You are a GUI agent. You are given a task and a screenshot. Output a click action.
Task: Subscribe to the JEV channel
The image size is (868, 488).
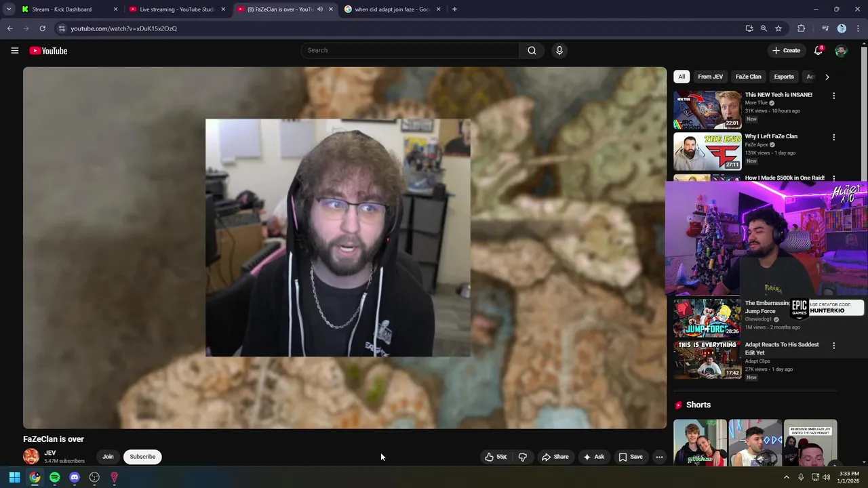142,457
